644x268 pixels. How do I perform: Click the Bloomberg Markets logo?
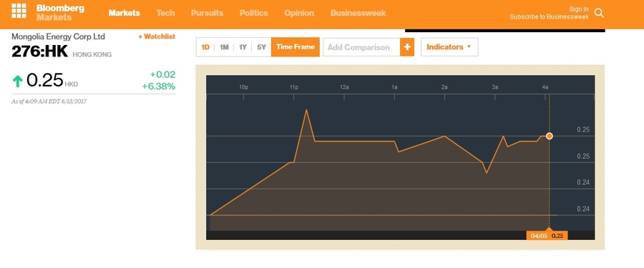(60, 13)
